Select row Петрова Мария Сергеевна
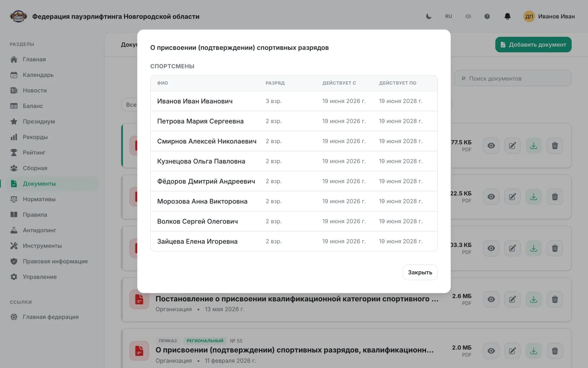The height and width of the screenshot is (368, 588). [x=294, y=121]
